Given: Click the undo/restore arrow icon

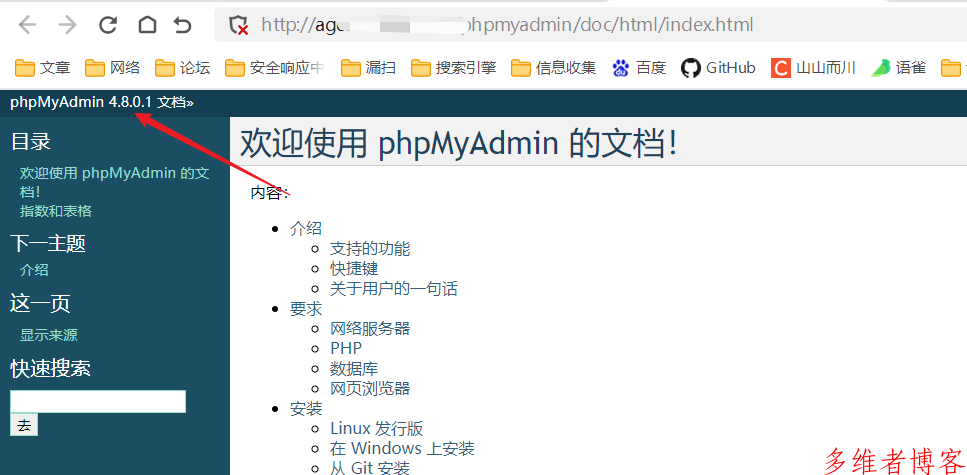Looking at the screenshot, I should point(183,25).
